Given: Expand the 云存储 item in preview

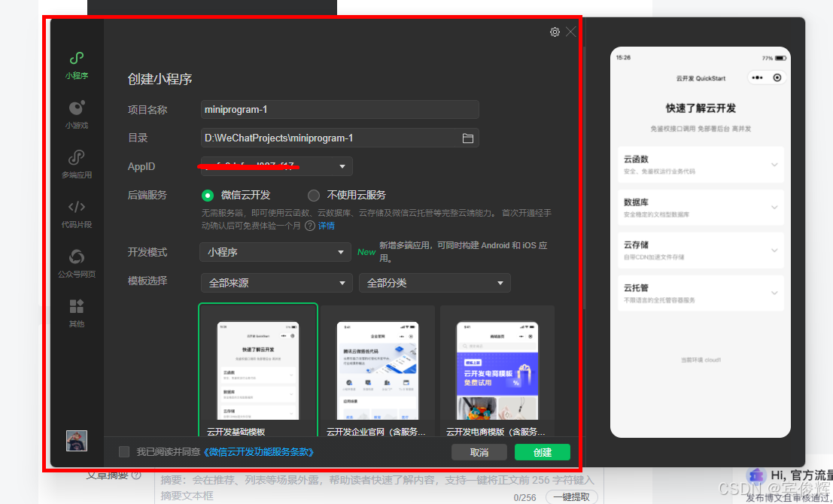Looking at the screenshot, I should [x=701, y=250].
